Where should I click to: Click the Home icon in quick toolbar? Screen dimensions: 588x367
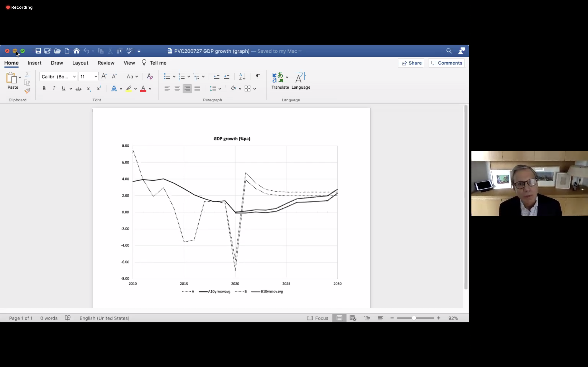click(76, 51)
